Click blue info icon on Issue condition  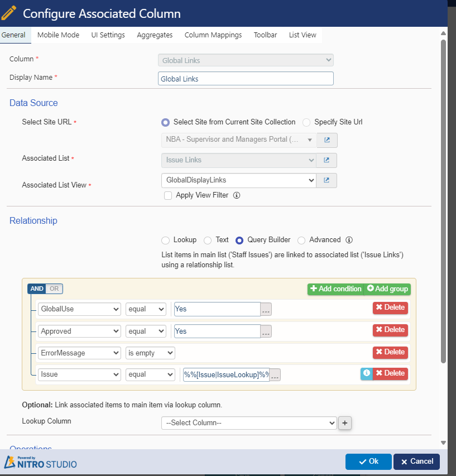coord(367,373)
